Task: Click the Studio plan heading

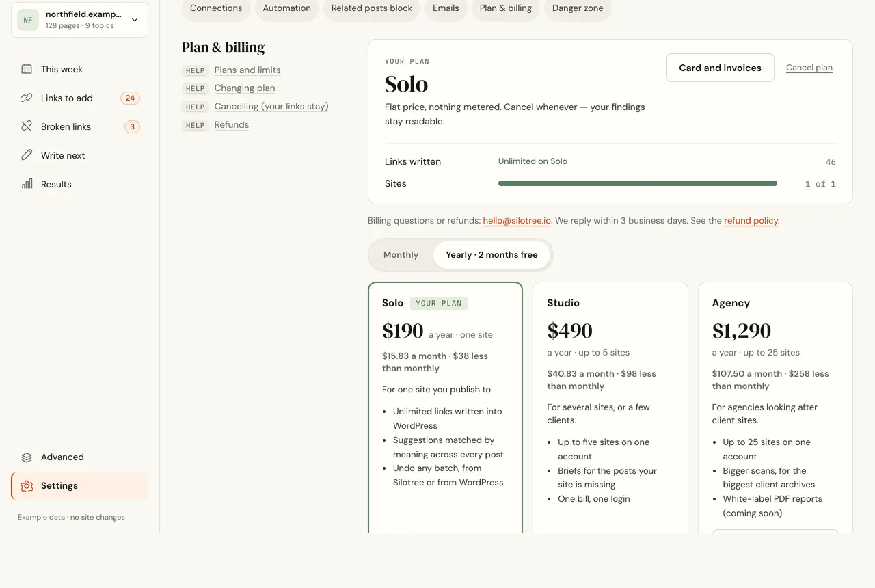Action: click(x=563, y=303)
